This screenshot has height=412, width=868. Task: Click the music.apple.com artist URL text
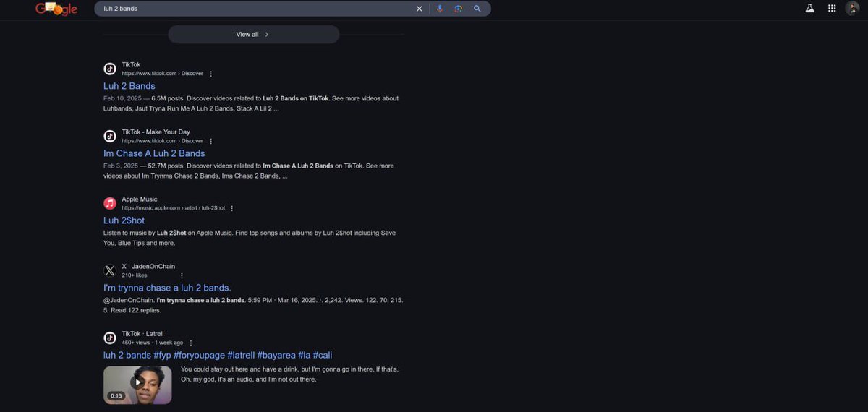click(174, 208)
